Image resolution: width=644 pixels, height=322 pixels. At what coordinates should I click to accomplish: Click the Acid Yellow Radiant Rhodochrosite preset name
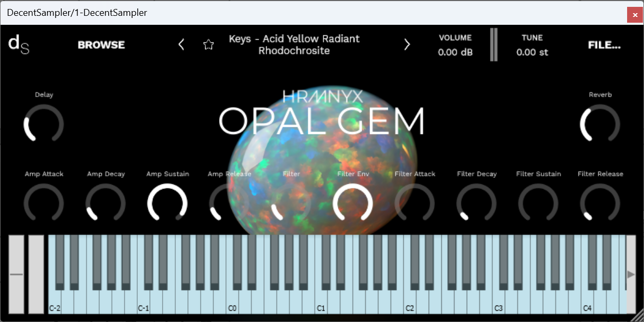pos(294,45)
